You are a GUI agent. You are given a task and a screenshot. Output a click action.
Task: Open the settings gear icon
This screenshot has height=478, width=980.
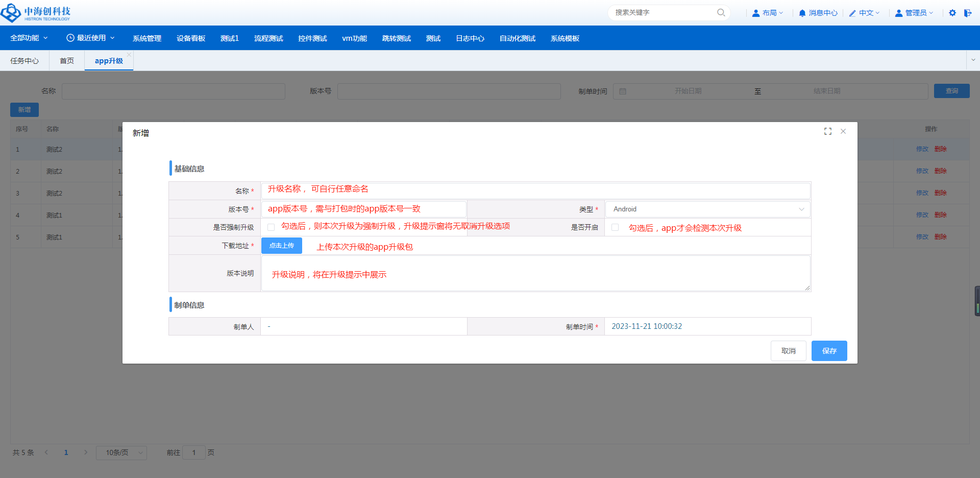(952, 13)
